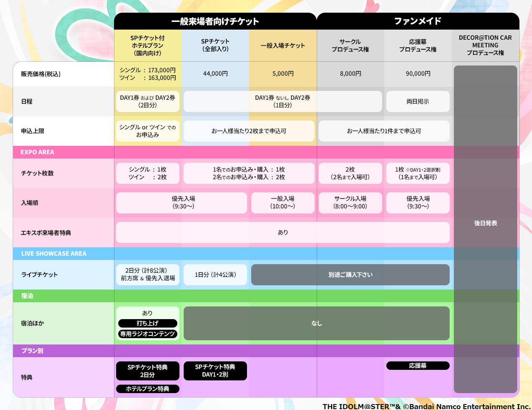Select the 一般入場チケット column header

283,46
